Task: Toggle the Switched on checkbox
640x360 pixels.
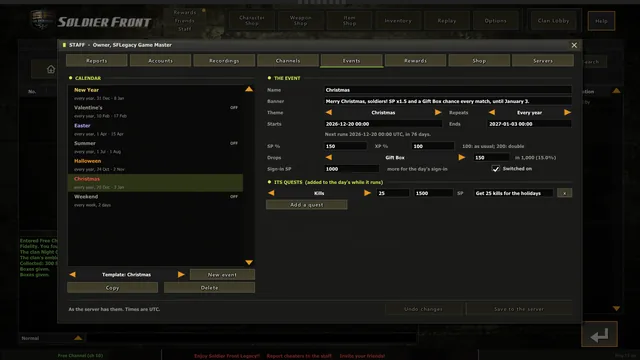Action: click(x=496, y=169)
